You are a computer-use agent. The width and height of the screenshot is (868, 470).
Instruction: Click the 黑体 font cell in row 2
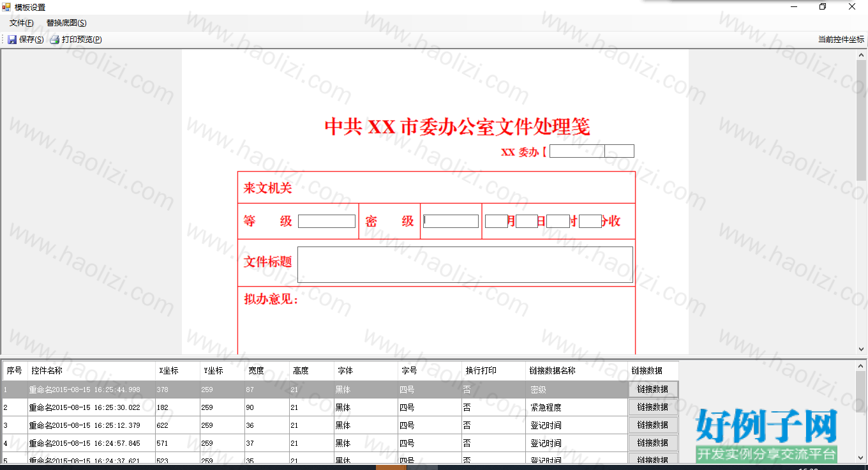click(366, 407)
